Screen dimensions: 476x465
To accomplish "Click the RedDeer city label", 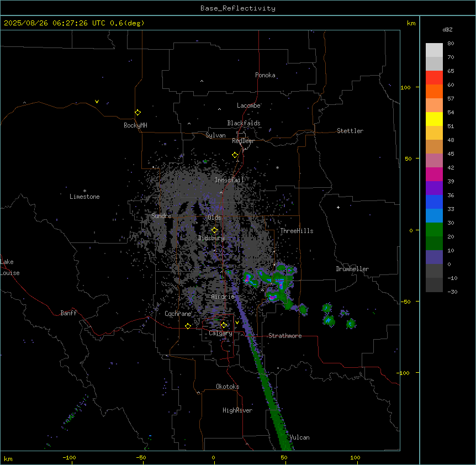I will (x=243, y=141).
